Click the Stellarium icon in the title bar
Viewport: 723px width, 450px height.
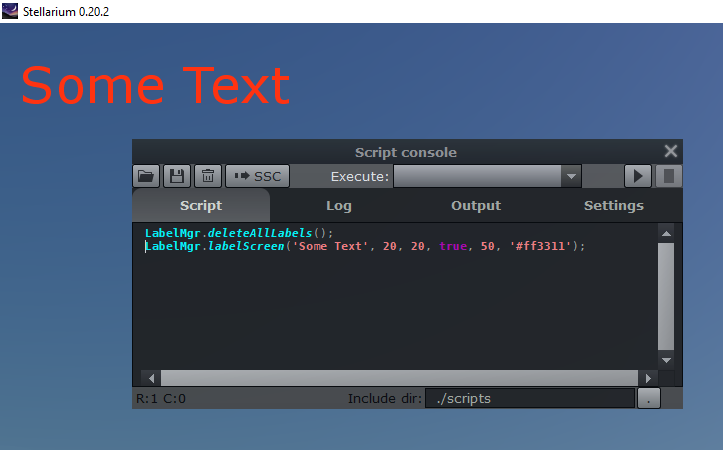[x=10, y=11]
